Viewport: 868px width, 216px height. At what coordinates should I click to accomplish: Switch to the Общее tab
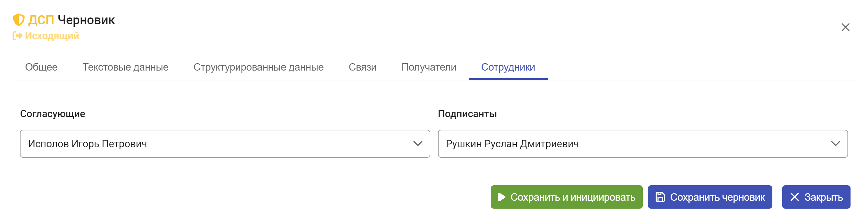point(41,67)
